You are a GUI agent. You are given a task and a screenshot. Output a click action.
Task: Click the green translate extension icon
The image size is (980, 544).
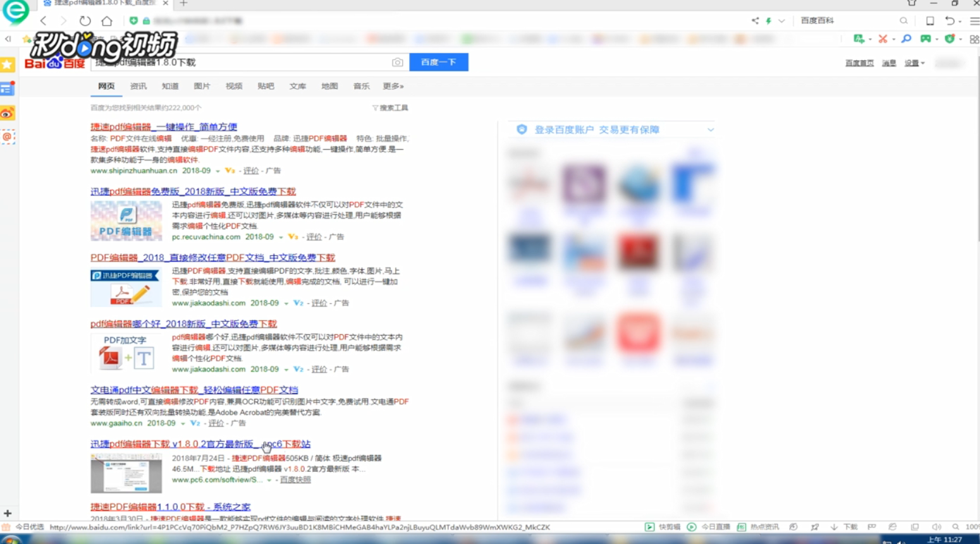click(x=859, y=39)
